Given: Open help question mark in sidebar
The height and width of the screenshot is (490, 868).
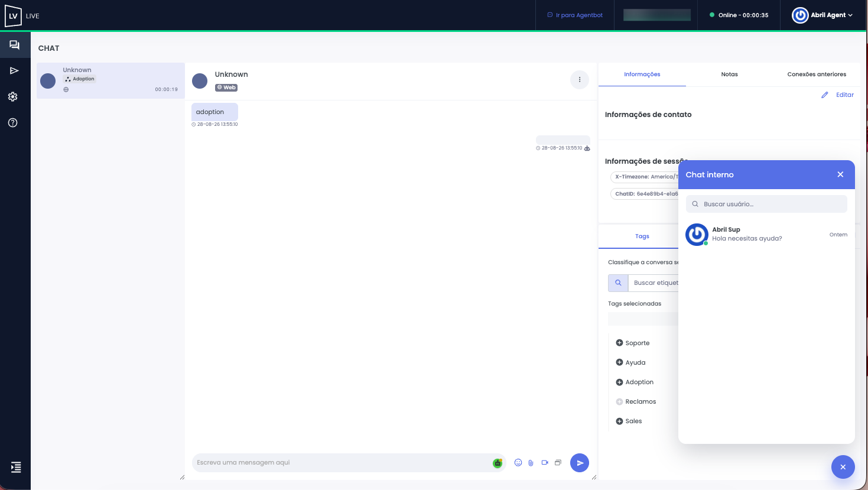Looking at the screenshot, I should pos(13,123).
